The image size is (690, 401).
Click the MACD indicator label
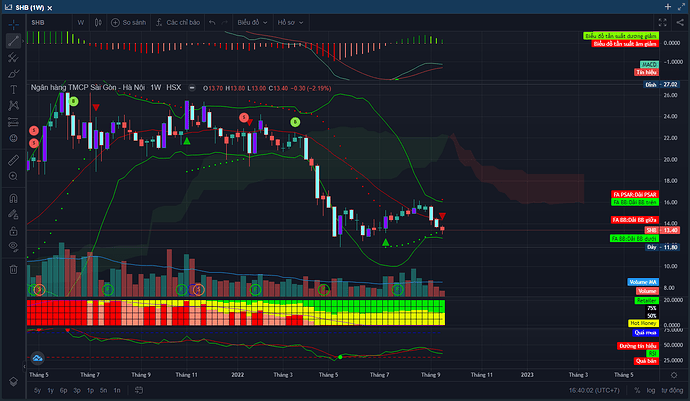[x=649, y=65]
